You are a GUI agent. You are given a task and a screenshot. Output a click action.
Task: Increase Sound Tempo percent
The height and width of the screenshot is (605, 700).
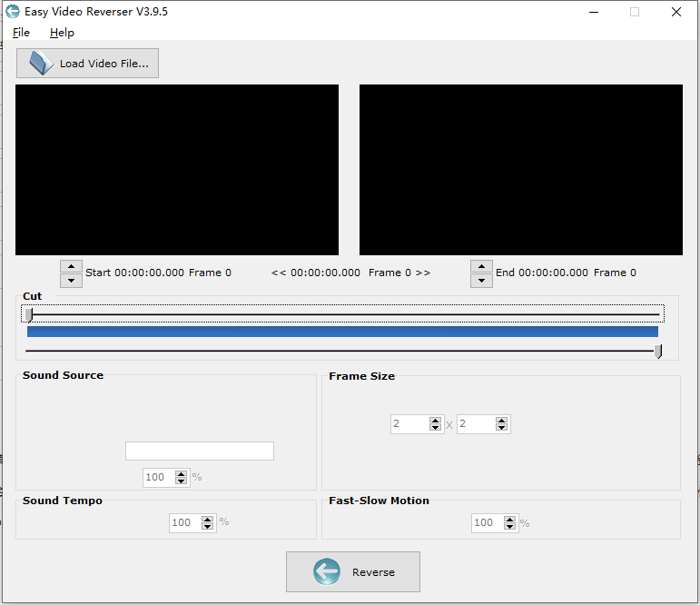click(x=207, y=519)
